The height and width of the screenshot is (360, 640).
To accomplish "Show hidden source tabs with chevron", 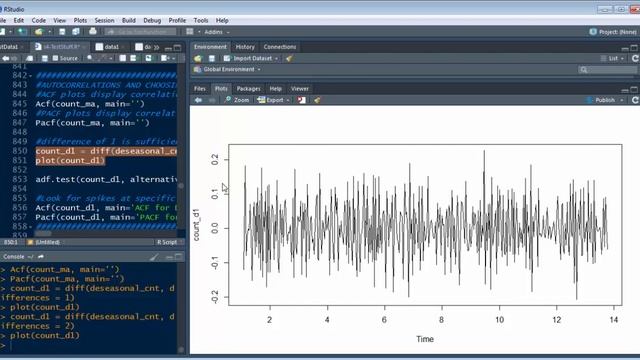I will (157, 47).
